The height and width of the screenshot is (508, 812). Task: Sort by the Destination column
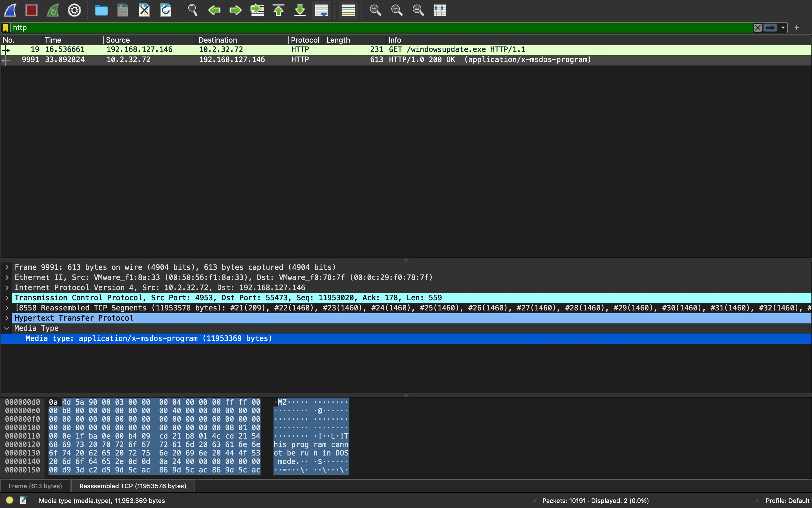242,40
